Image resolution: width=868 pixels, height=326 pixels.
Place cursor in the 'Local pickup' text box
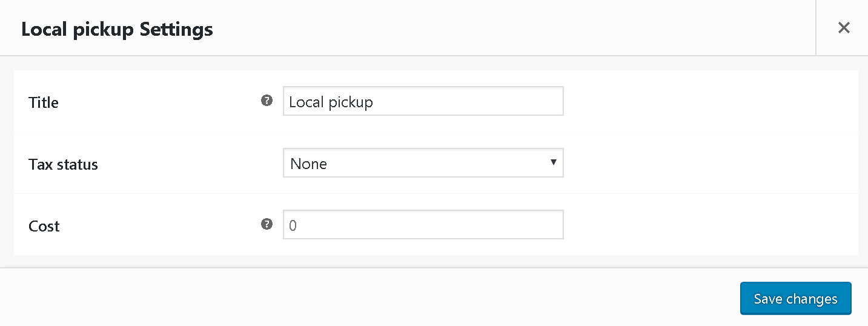point(423,101)
